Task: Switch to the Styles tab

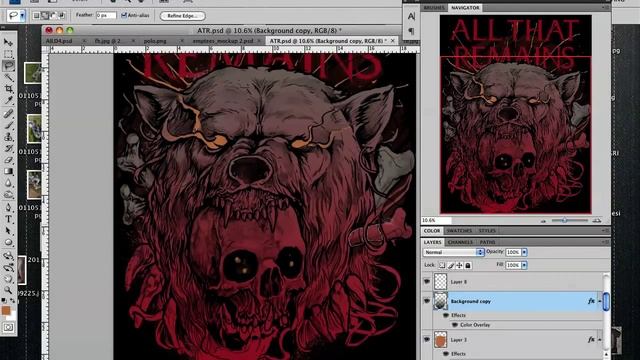Action: tap(487, 231)
